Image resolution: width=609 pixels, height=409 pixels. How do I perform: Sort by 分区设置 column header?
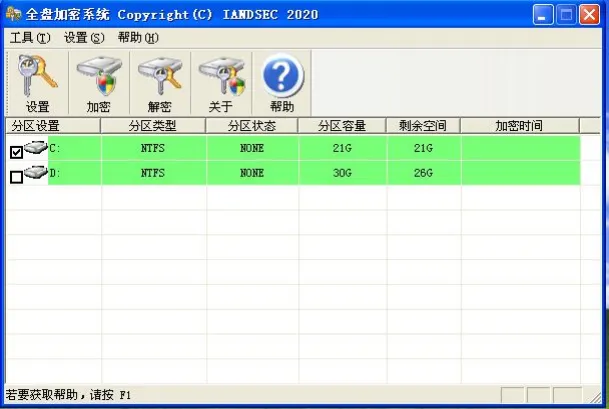[53, 126]
